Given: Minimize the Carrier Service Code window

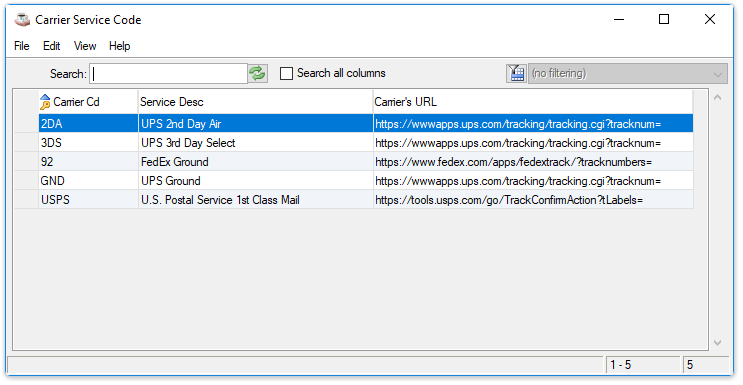Looking at the screenshot, I should 619,19.
